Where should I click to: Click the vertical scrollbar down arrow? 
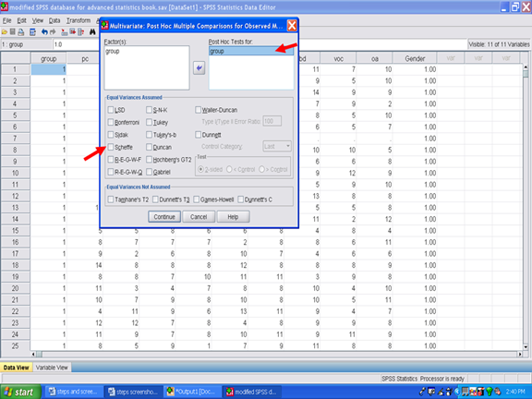(526, 347)
